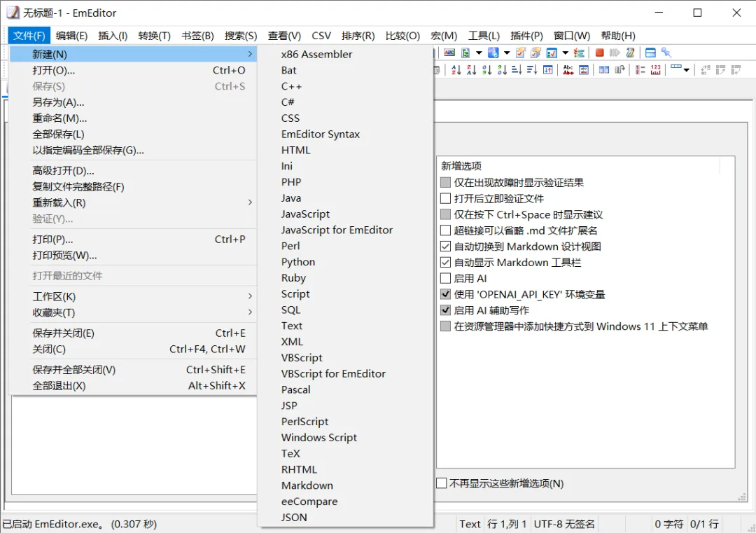Image resolution: width=756 pixels, height=533 pixels.
Task: Click the 123 ruler icon
Action: 656,70
